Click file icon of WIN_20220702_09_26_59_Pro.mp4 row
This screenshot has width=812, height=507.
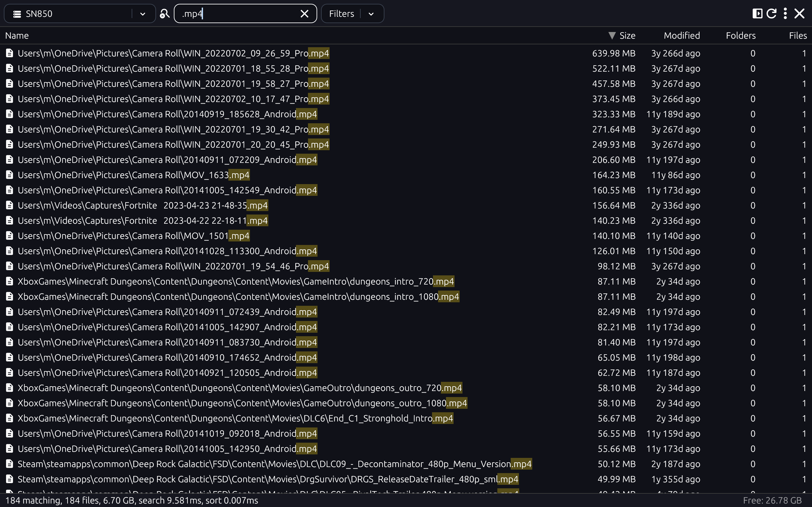(10, 53)
